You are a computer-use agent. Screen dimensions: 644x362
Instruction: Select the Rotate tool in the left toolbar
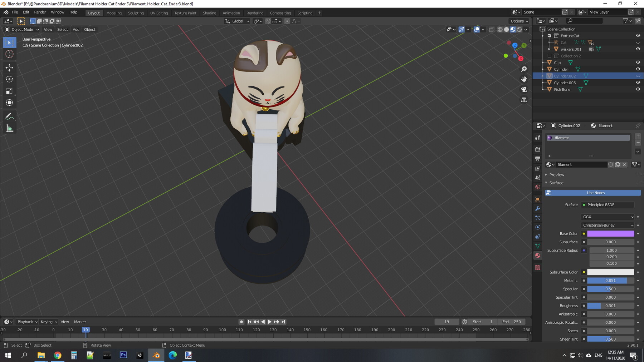tap(9, 79)
